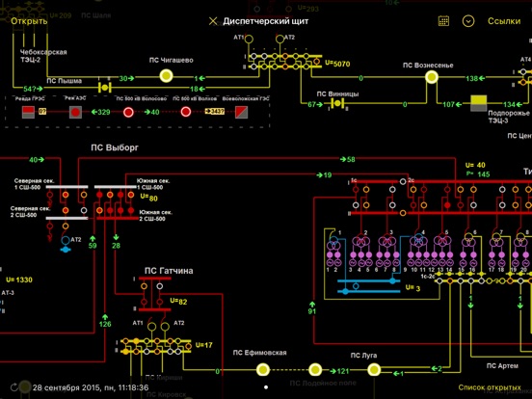Click the P=145 power reading

tap(478, 174)
